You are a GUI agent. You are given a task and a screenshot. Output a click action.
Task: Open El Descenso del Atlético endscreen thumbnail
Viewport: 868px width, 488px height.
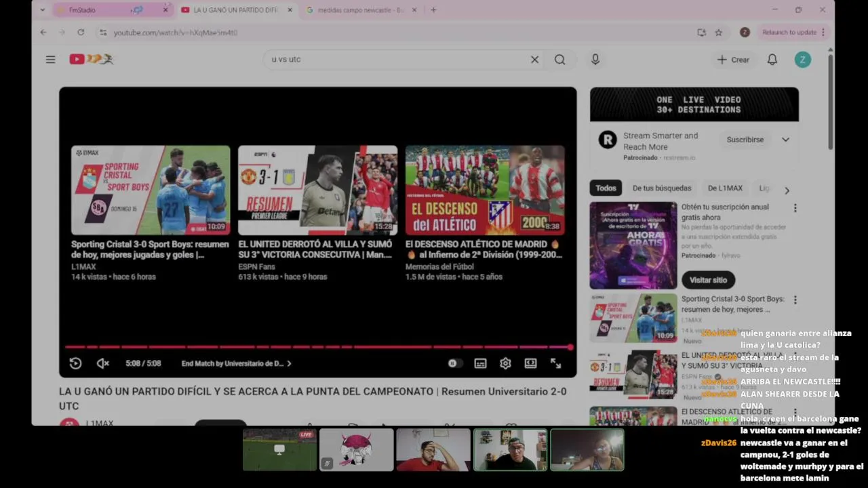[x=485, y=190]
